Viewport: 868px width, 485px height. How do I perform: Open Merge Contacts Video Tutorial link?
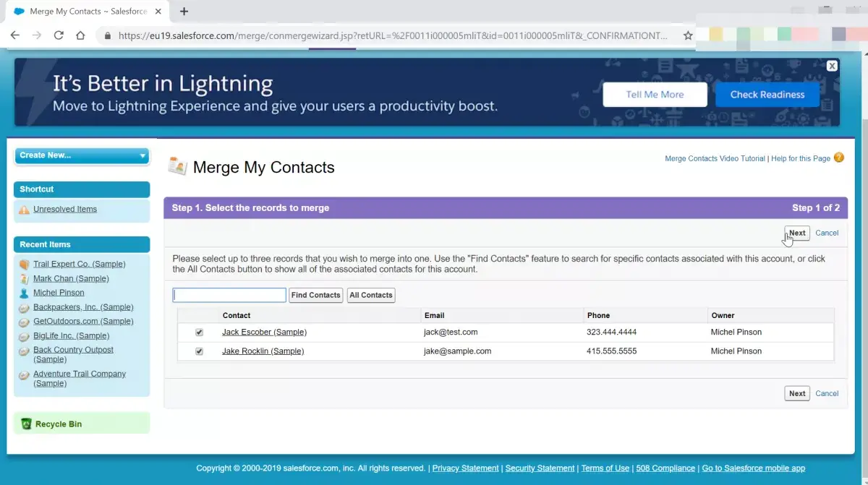715,158
